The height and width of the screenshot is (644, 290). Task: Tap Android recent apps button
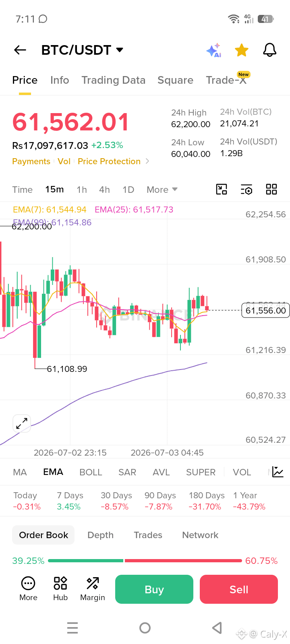72,628
